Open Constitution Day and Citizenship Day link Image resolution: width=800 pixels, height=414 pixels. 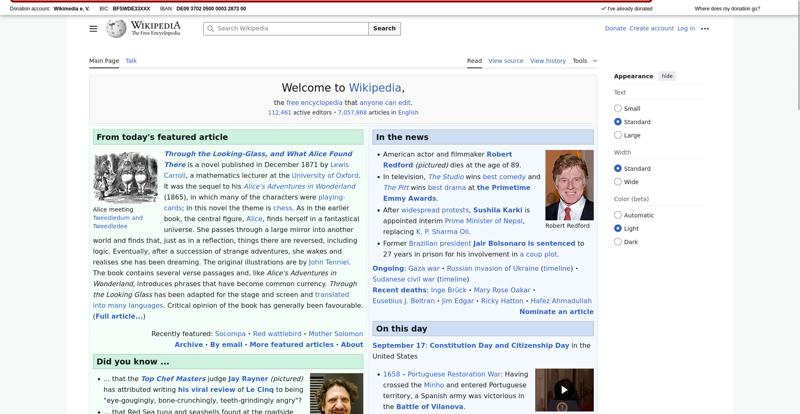[x=499, y=346]
